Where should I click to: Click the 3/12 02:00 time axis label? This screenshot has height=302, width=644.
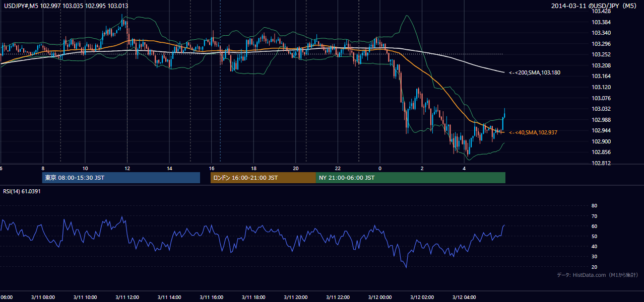421,297
